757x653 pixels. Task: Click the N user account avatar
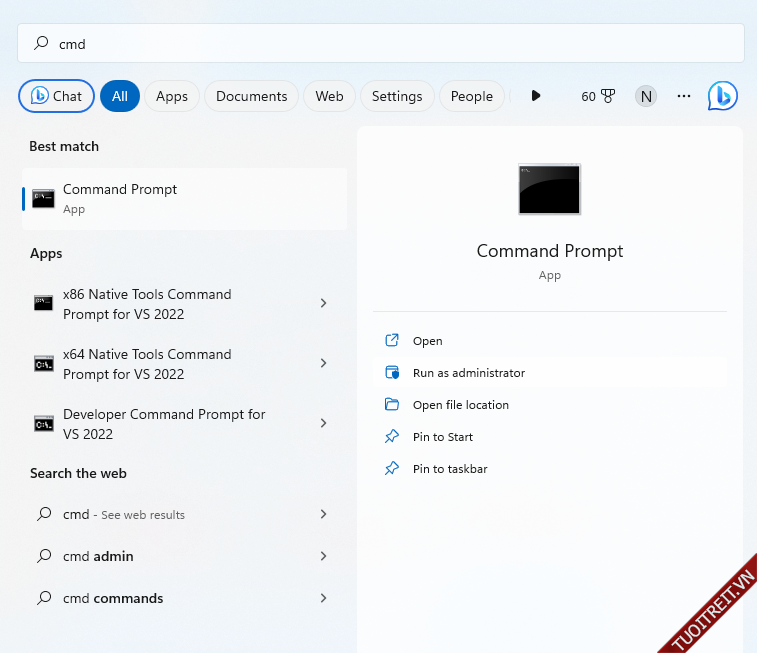646,96
